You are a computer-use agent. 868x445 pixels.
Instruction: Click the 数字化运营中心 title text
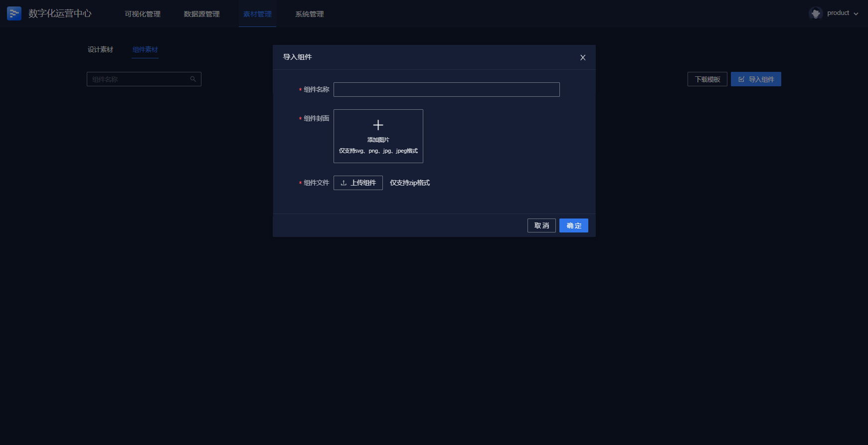click(x=60, y=13)
